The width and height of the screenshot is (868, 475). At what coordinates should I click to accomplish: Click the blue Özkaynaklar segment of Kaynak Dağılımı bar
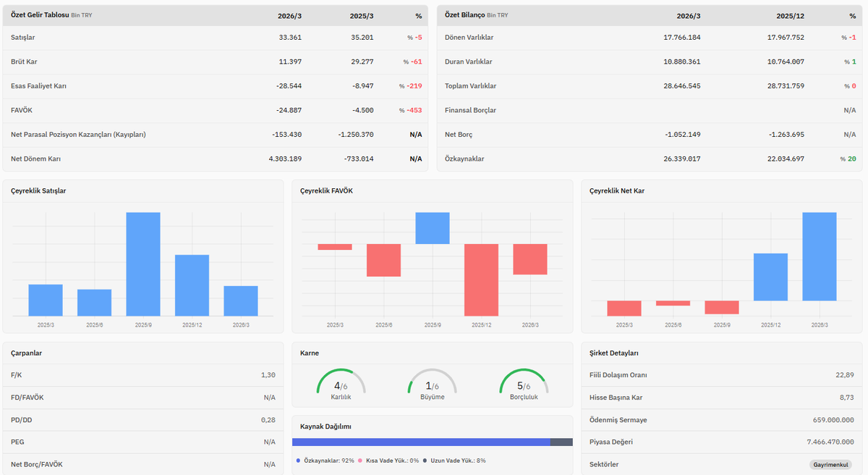[421, 442]
